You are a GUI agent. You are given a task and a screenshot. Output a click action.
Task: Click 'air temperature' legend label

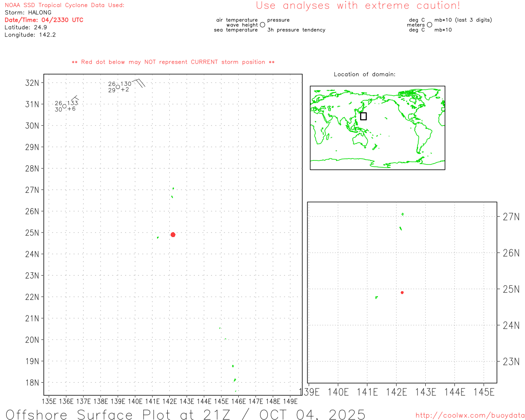point(237,20)
